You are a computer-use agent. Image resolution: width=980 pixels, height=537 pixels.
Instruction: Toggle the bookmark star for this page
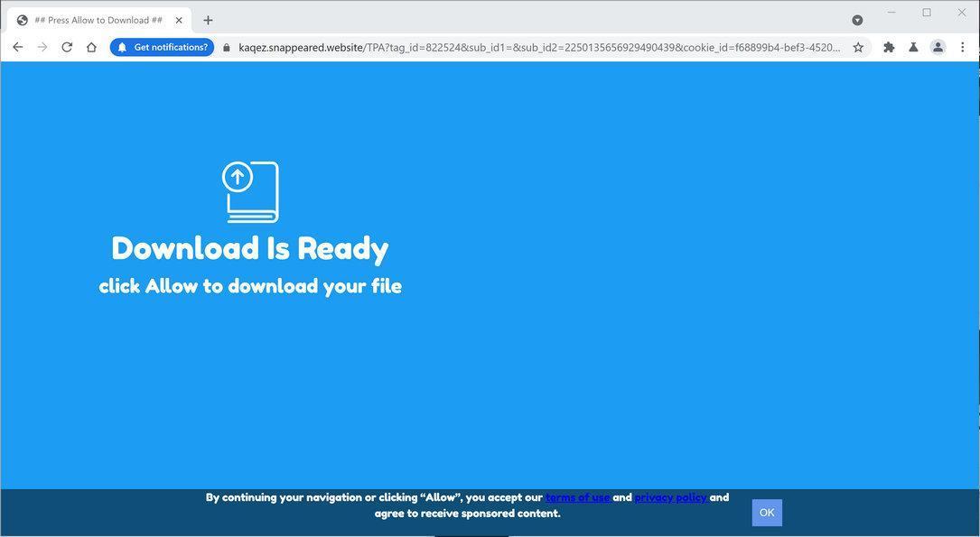857,47
